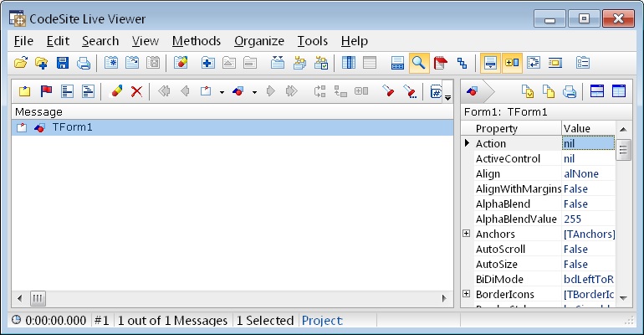Screen dimensions: 644x335
Task: Click the three blue linked squares icon
Action: click(462, 63)
